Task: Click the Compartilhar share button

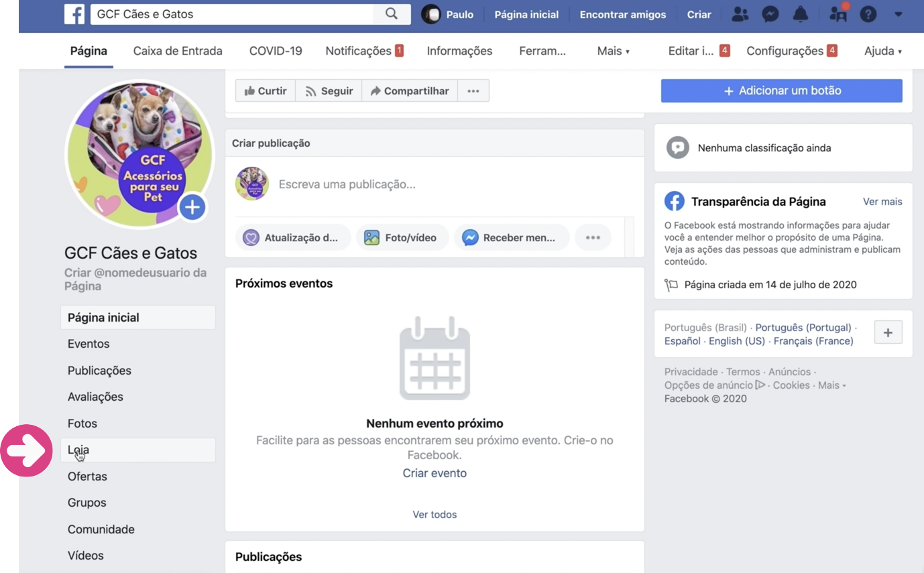Action: pos(410,90)
